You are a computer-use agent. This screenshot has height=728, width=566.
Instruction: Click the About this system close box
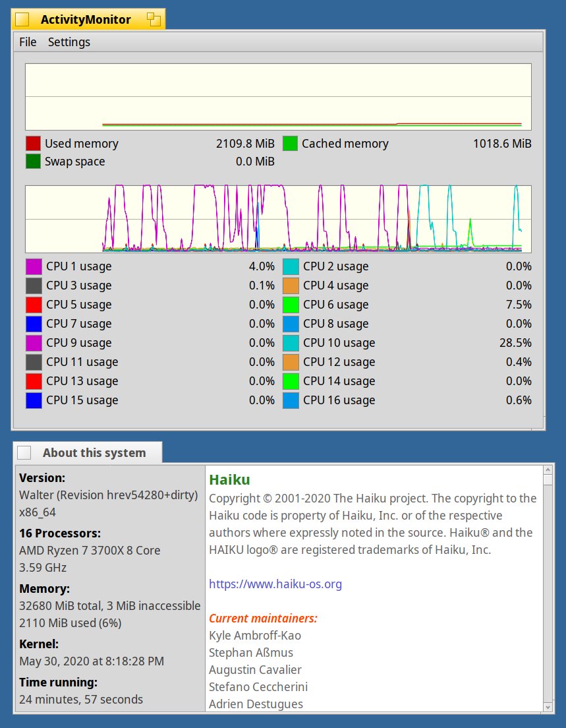coord(24,452)
